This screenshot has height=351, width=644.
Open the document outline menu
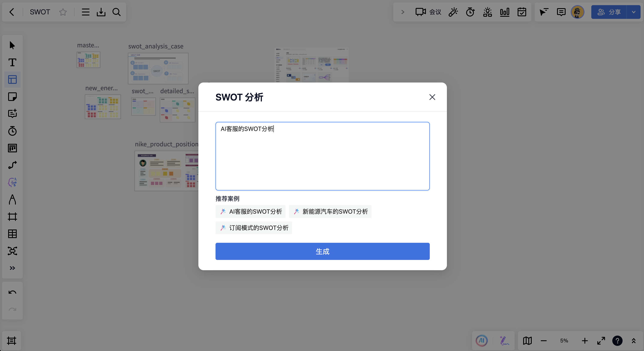click(x=85, y=12)
